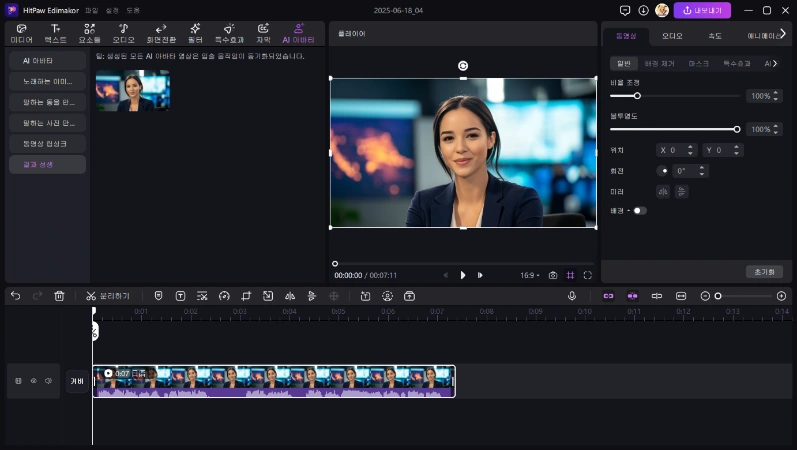Click the fit-timeline-to-width icon
The image size is (797, 450).
coord(681,296)
